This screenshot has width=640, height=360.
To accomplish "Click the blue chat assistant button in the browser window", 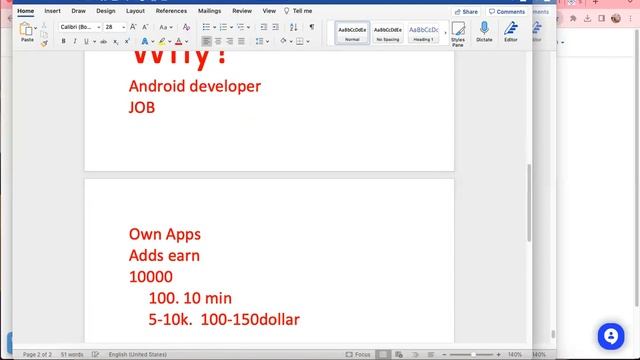I will point(611,336).
